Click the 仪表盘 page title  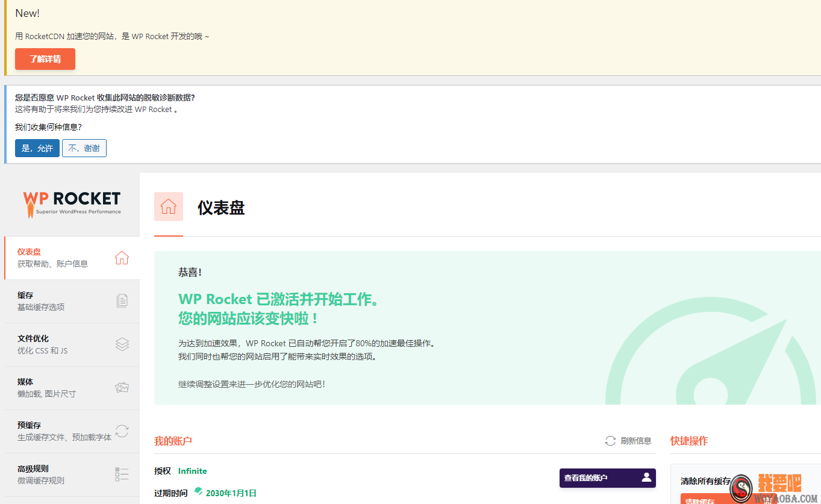[221, 208]
